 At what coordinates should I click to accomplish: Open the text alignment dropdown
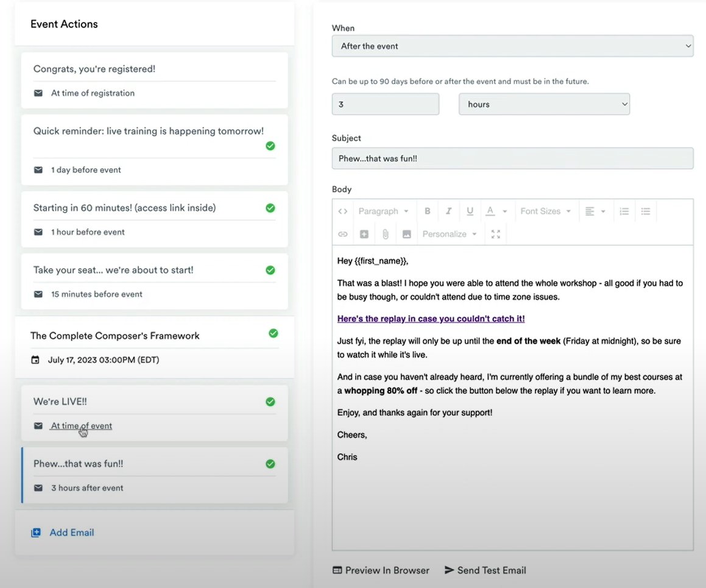[595, 211]
